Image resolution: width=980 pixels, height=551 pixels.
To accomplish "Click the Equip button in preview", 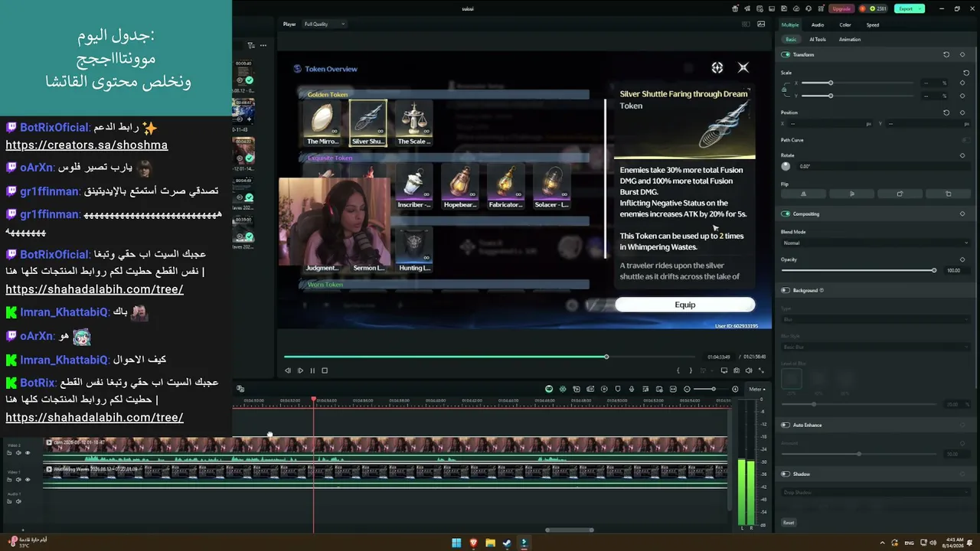I will (685, 305).
